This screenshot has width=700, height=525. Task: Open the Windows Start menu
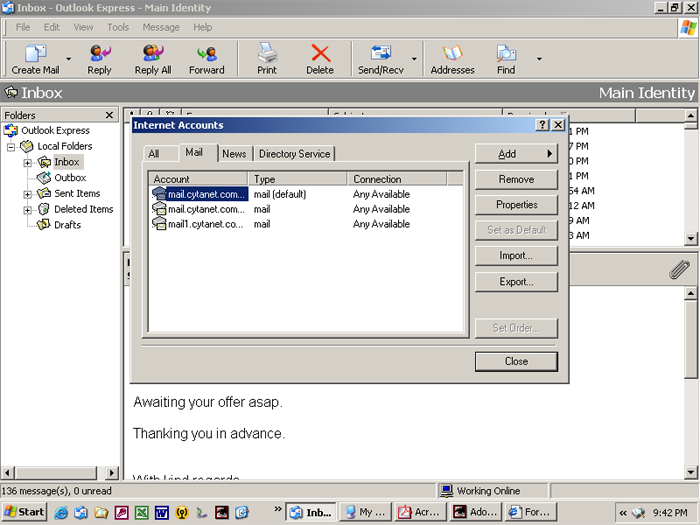click(x=25, y=512)
